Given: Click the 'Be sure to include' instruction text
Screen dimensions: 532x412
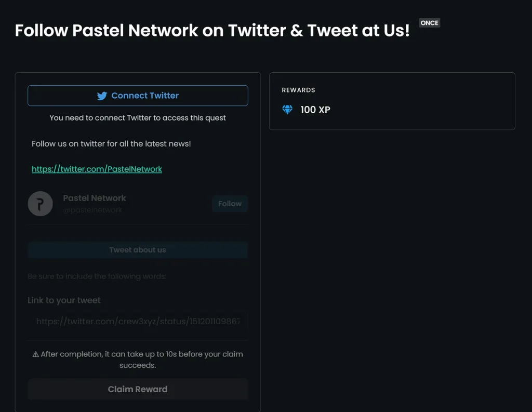Looking at the screenshot, I should (x=97, y=276).
